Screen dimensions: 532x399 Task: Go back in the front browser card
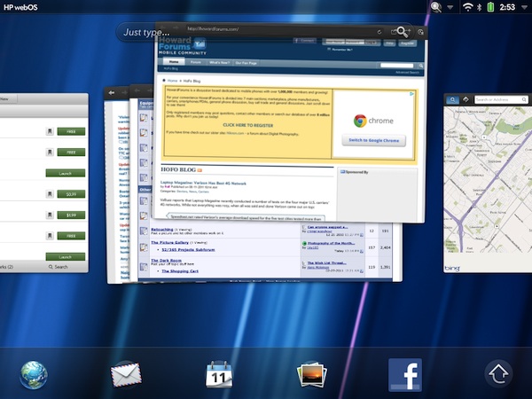pyautogui.click(x=163, y=27)
